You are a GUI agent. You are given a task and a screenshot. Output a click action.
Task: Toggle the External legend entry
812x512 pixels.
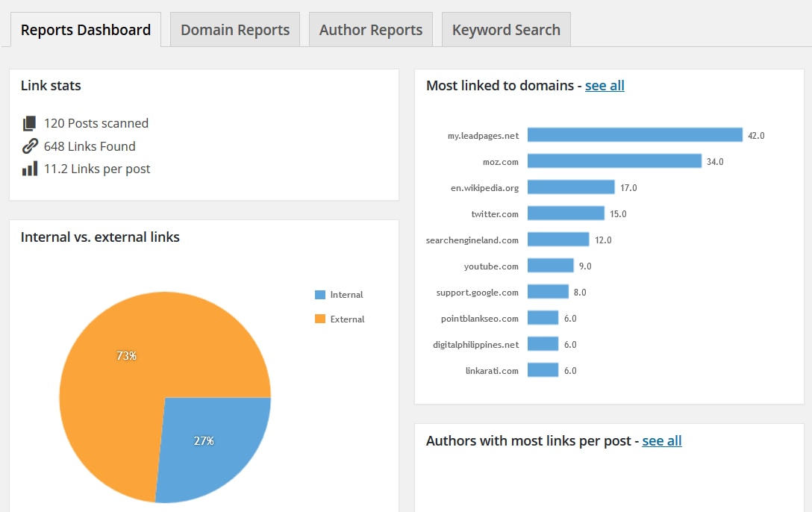[x=346, y=319]
